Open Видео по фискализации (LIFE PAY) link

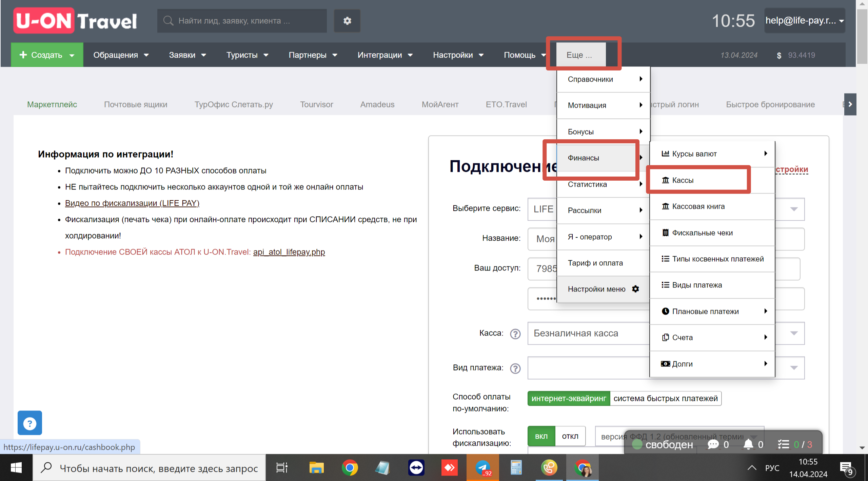coord(132,203)
